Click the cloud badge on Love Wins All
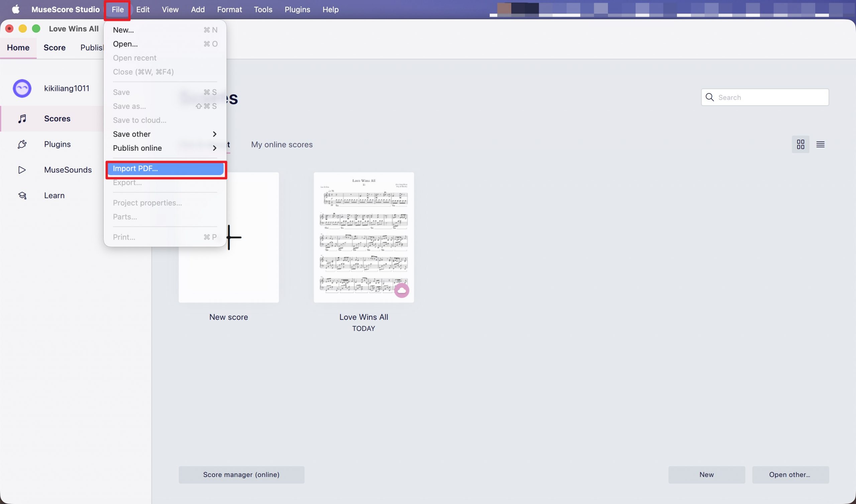Viewport: 856px width, 504px height. pos(402,290)
